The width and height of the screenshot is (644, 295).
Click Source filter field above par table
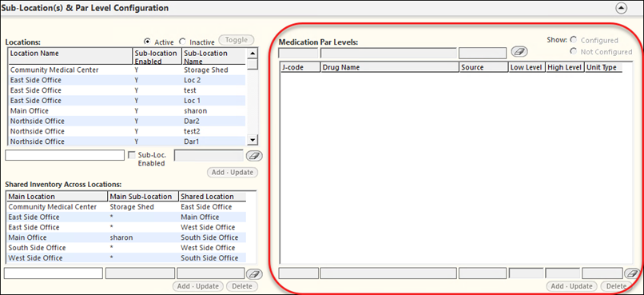(x=483, y=53)
